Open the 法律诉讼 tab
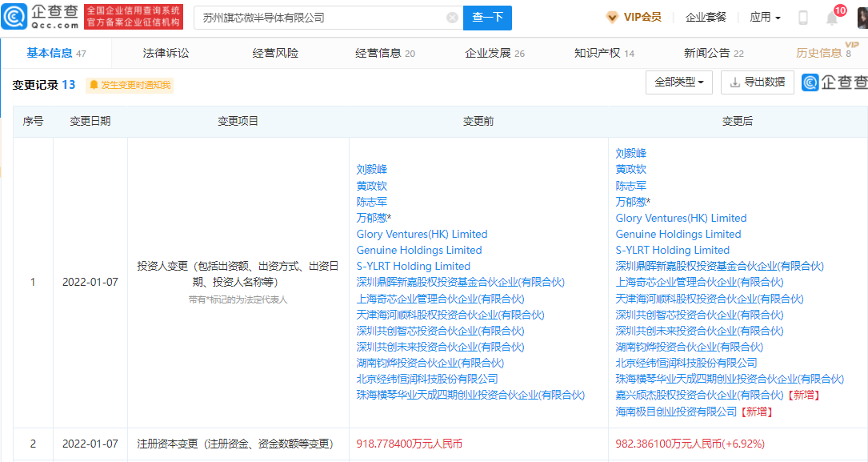868x462 pixels. [x=166, y=53]
